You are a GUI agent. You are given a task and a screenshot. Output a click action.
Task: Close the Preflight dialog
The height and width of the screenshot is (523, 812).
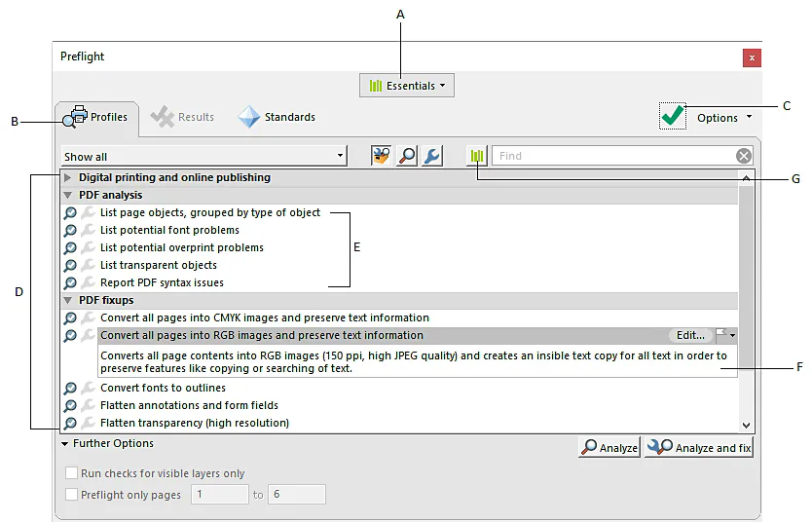[x=752, y=58]
